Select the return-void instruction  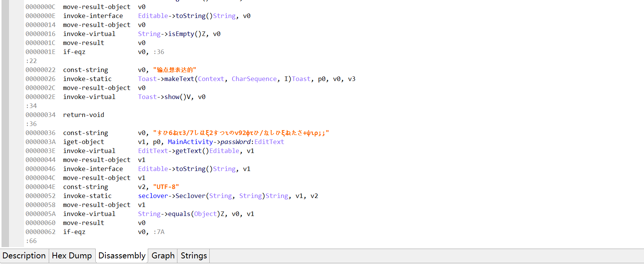(83, 115)
